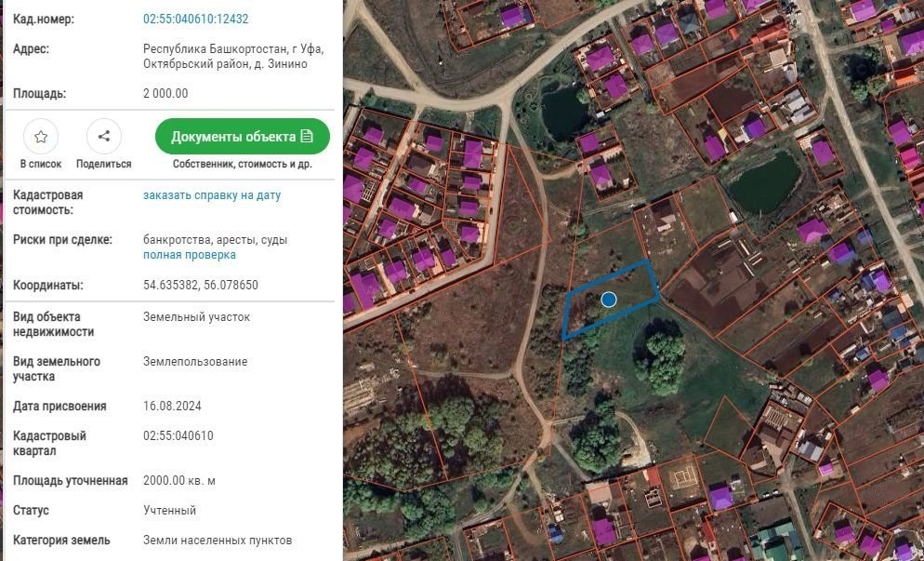The height and width of the screenshot is (561, 924).
Task: Open the полная проверка link
Action: [190, 255]
